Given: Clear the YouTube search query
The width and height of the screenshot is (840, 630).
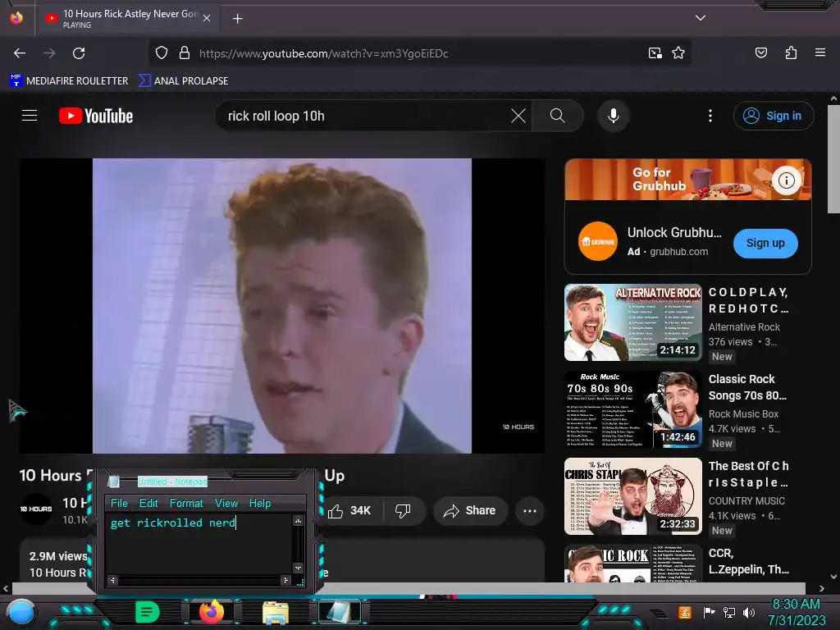Looking at the screenshot, I should (518, 116).
